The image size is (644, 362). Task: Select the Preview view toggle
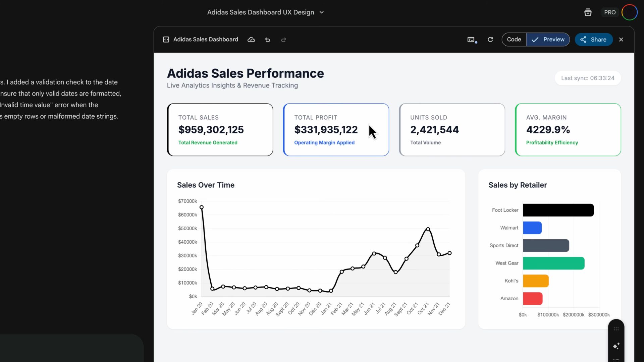point(548,40)
